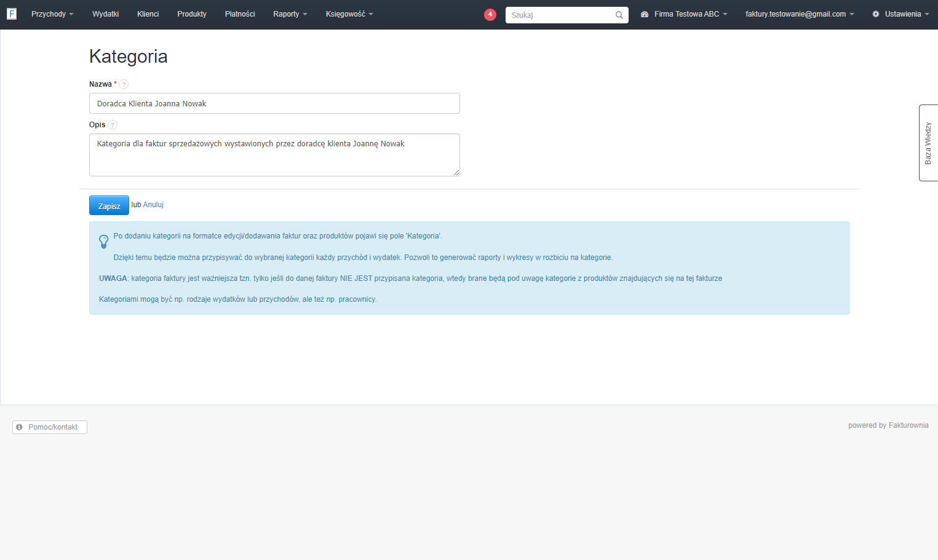The height and width of the screenshot is (560, 938).
Task: Open the Baza Wiedzy side tab
Action: pos(928,143)
